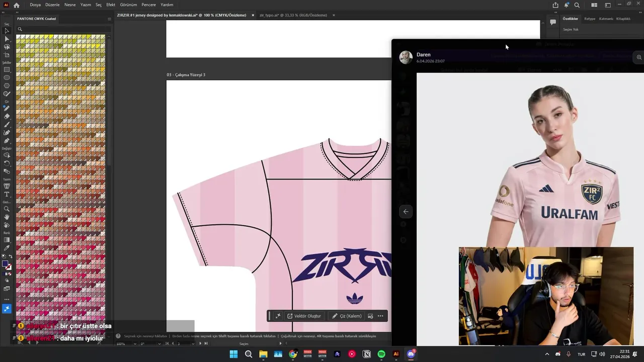Click the blue AI generate sparkle button

[7, 309]
